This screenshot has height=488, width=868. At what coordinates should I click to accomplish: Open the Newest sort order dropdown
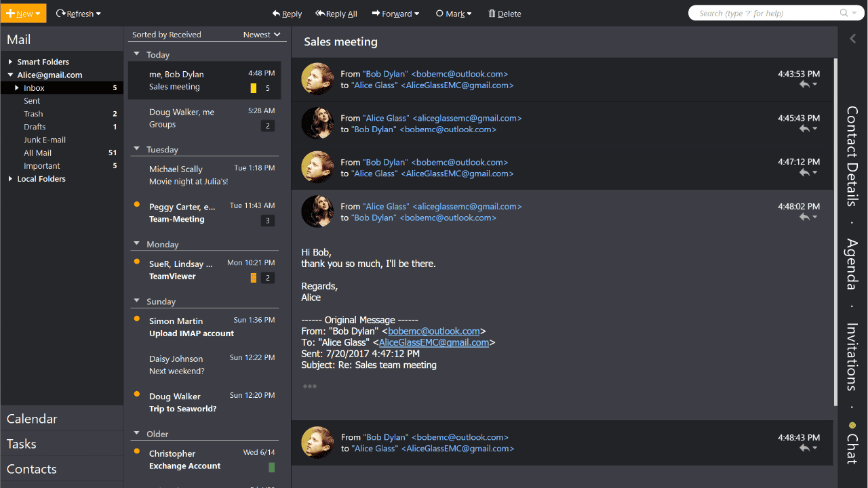[x=262, y=35]
